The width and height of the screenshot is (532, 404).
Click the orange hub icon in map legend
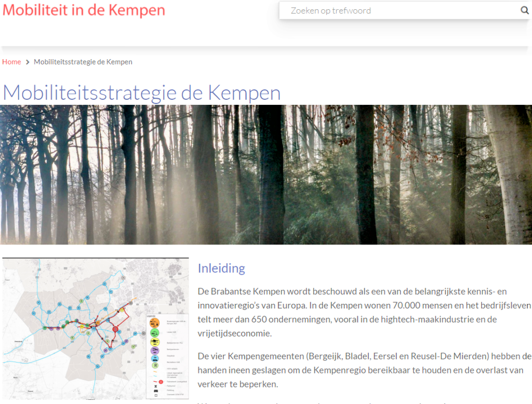154,322
